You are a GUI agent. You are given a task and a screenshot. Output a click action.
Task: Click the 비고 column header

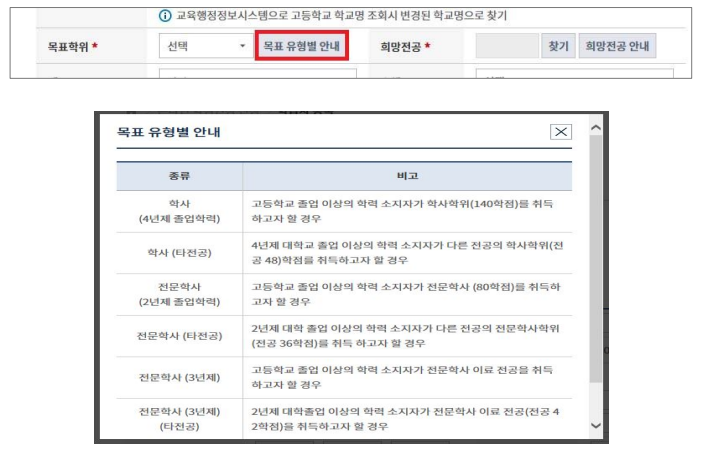point(408,176)
